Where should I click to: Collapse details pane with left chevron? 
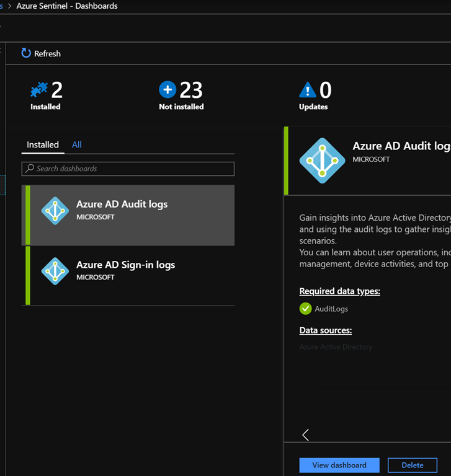click(305, 435)
